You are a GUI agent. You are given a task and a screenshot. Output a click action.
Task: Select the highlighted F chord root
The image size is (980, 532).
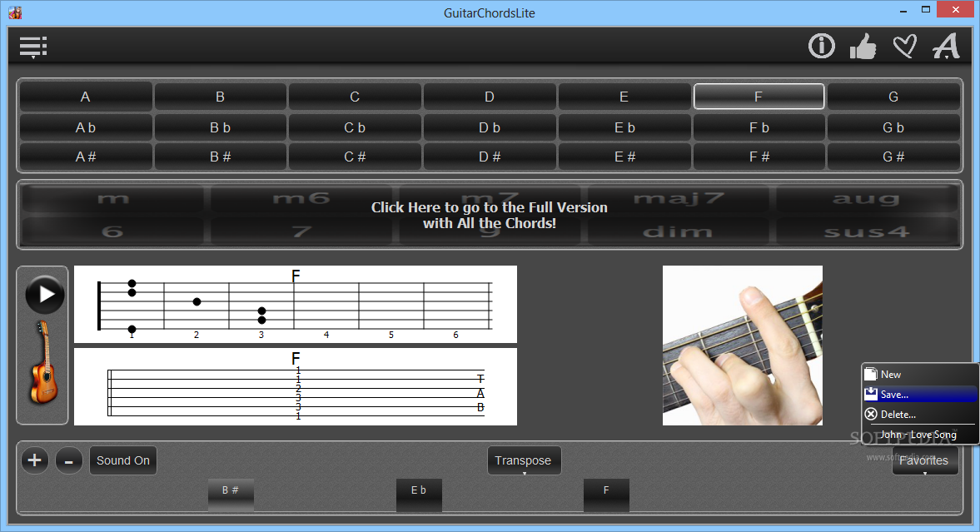tap(759, 97)
